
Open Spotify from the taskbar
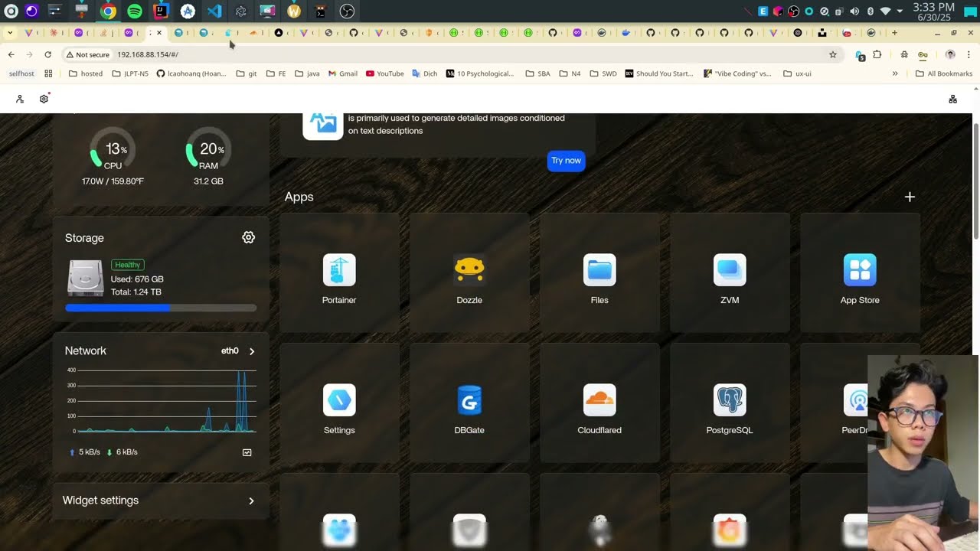[135, 11]
